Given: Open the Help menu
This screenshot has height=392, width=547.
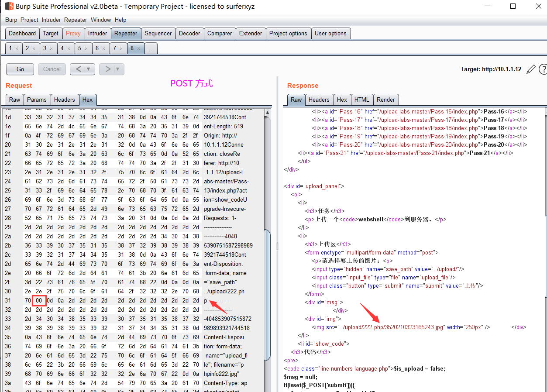Looking at the screenshot, I should pos(120,20).
